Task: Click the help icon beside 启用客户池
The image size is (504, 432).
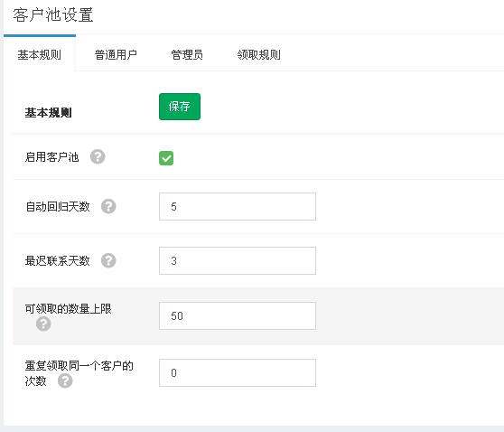Action: coord(98,157)
